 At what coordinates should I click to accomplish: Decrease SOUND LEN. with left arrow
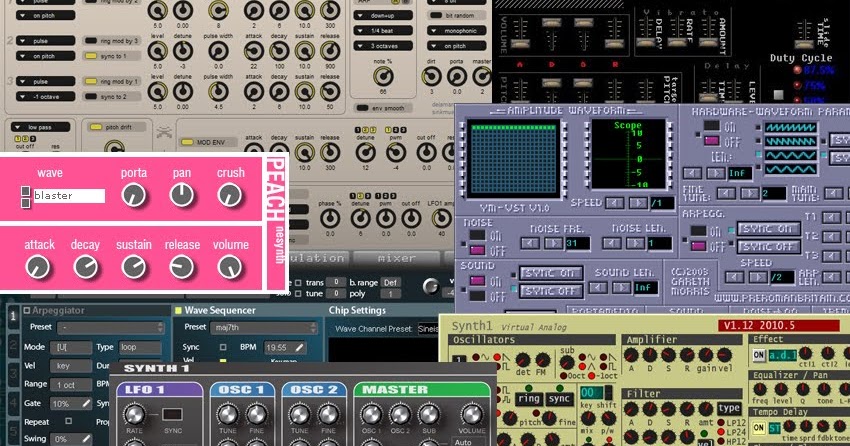[598, 287]
